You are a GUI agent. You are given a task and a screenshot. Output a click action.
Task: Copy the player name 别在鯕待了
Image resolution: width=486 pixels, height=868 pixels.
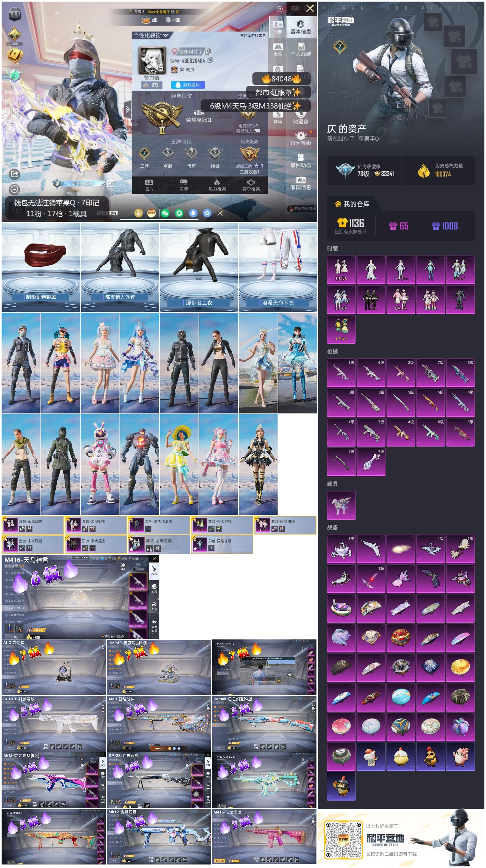point(208,51)
